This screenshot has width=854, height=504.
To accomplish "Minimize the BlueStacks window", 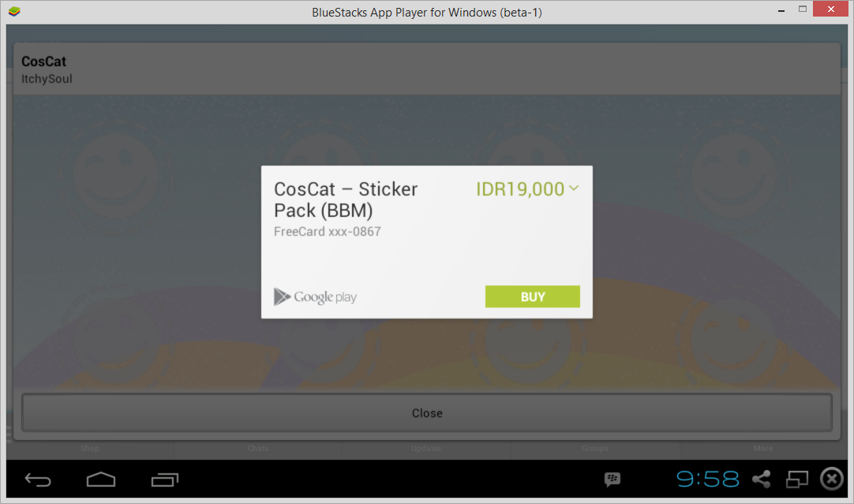I will click(x=781, y=10).
